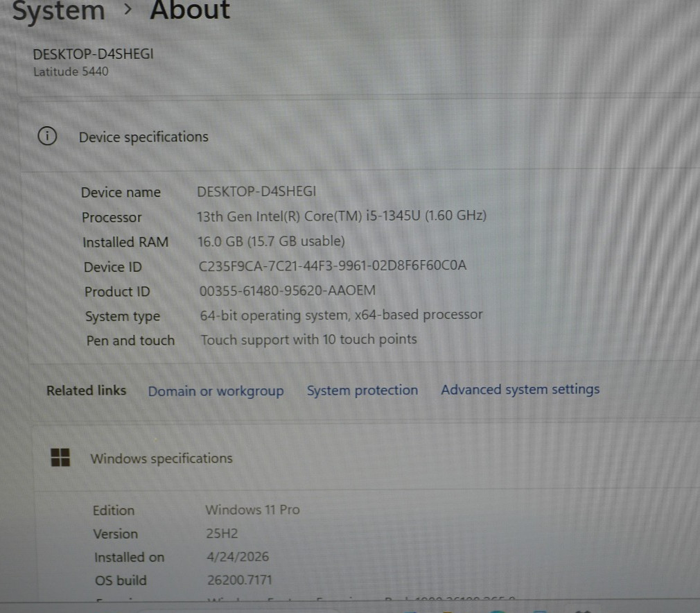Click the Pen and touch label
This screenshot has width=700, height=613.
point(131,340)
